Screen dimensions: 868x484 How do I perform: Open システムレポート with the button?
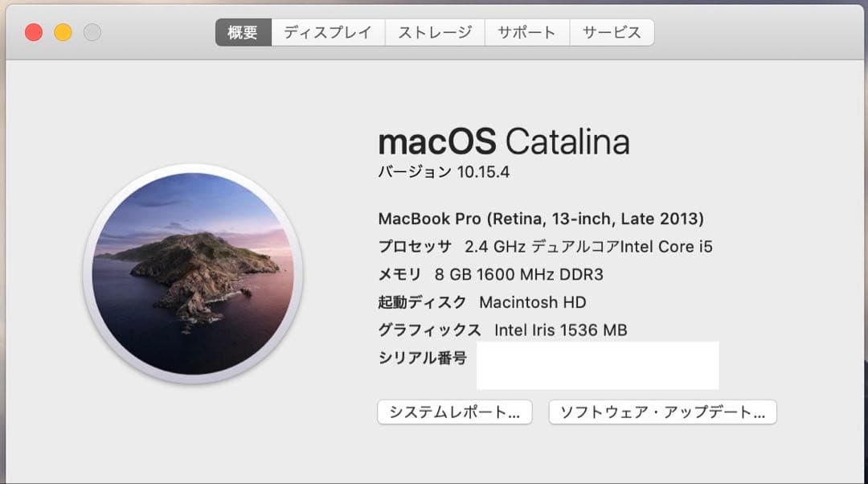pyautogui.click(x=455, y=412)
